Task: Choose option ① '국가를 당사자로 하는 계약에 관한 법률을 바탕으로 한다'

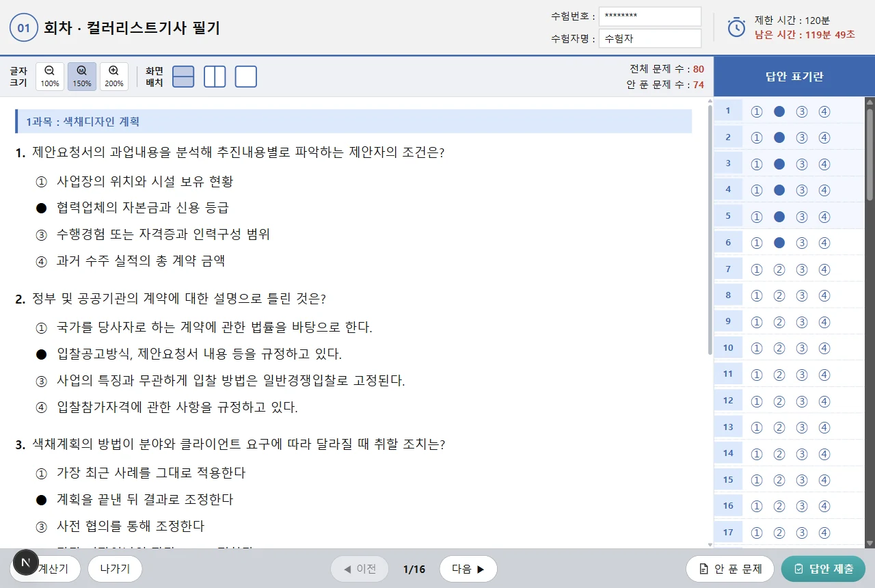Action: pyautogui.click(x=204, y=328)
